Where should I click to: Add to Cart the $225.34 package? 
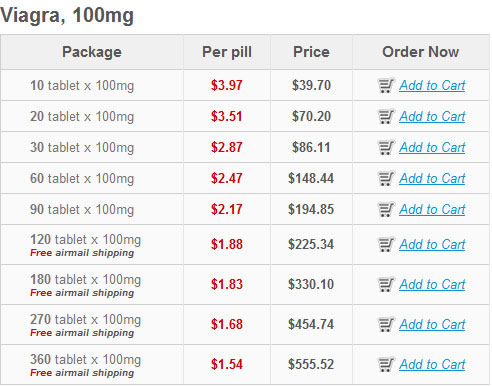point(432,244)
